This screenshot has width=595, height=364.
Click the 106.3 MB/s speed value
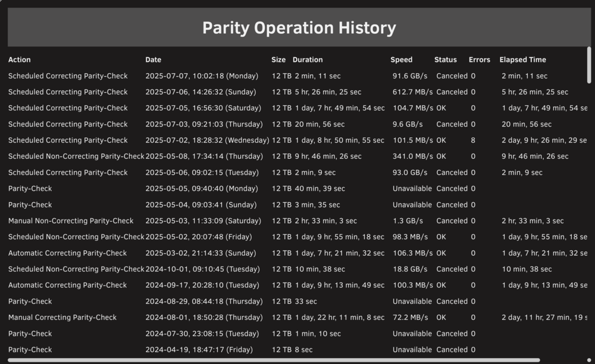412,253
